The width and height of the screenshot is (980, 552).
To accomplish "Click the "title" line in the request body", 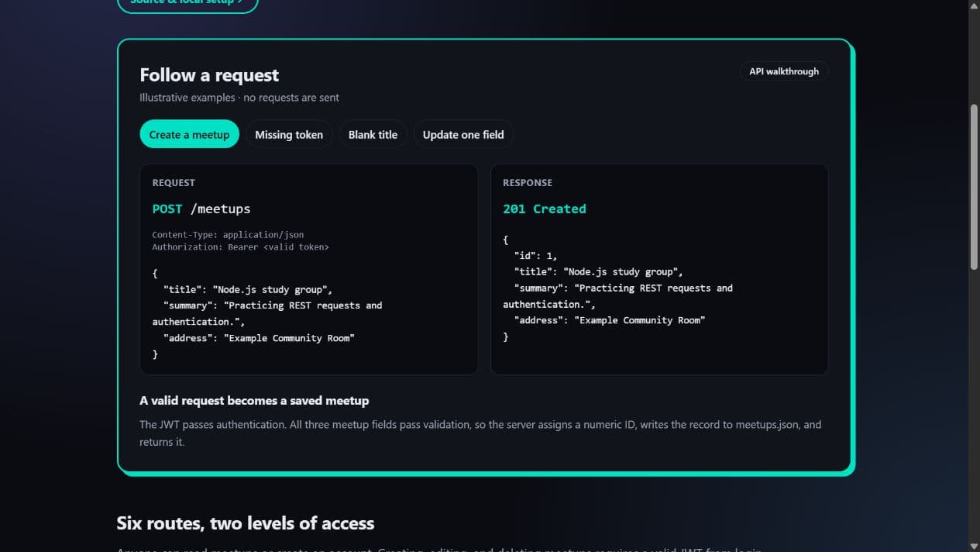I will point(247,289).
